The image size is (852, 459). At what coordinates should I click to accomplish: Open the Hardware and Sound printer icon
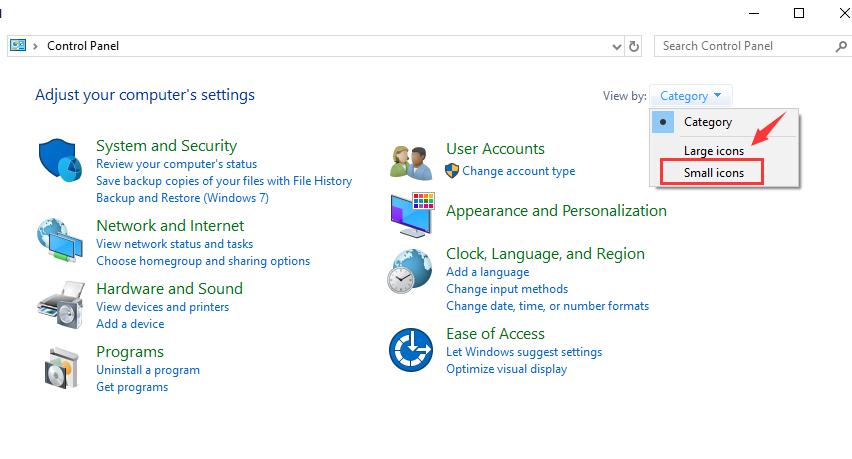62,305
